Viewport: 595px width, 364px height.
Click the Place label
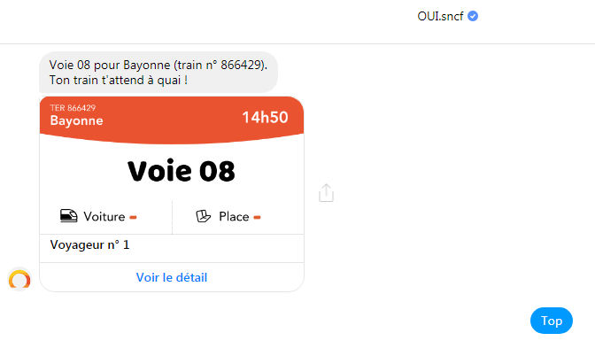(234, 217)
